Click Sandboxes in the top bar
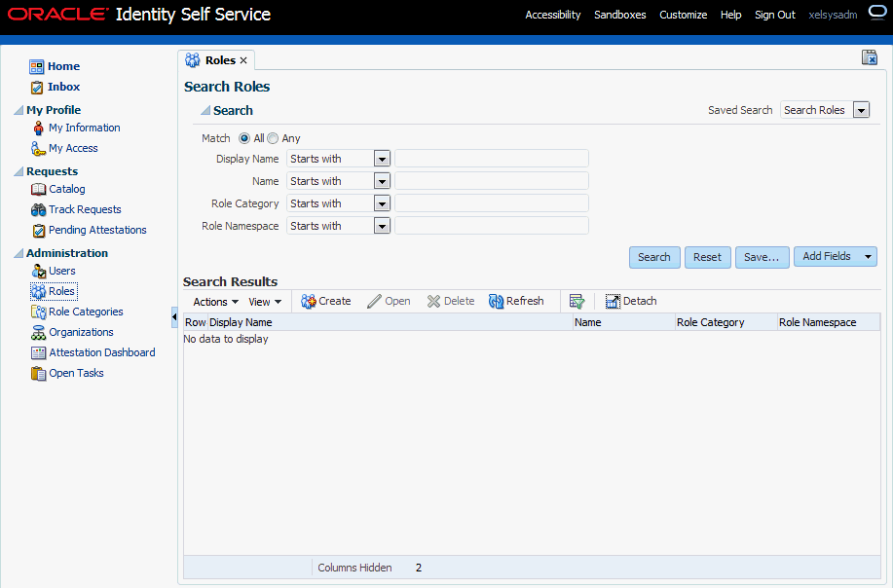Image resolution: width=893 pixels, height=588 pixels. pyautogui.click(x=619, y=15)
